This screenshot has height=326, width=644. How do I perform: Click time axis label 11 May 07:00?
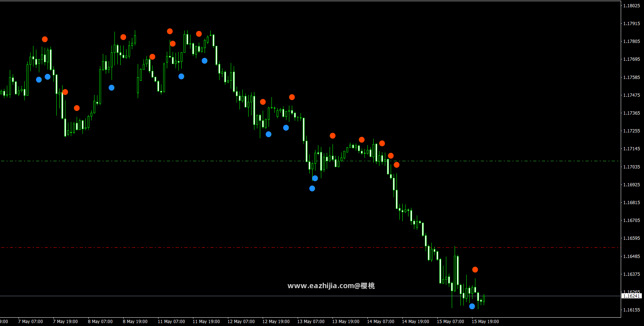pyautogui.click(x=171, y=322)
